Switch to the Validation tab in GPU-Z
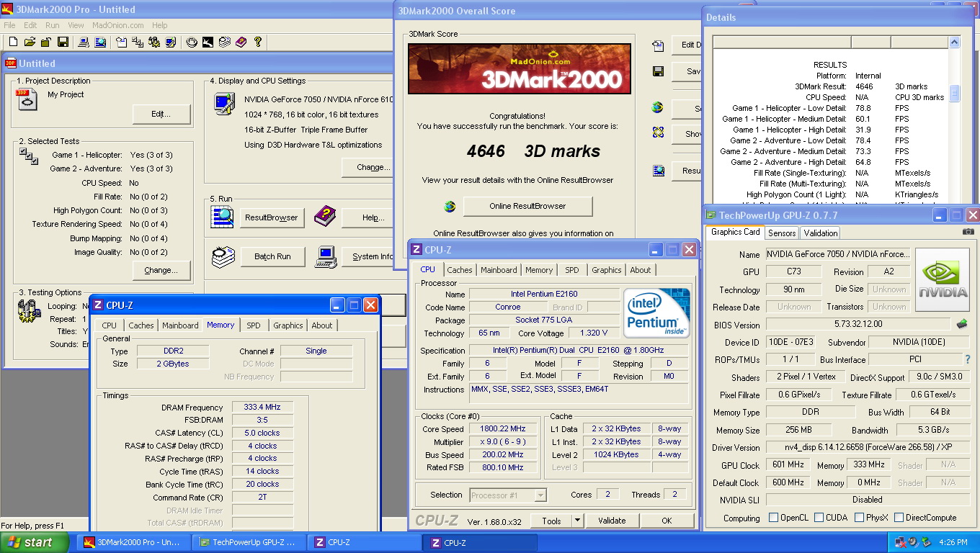 click(821, 233)
